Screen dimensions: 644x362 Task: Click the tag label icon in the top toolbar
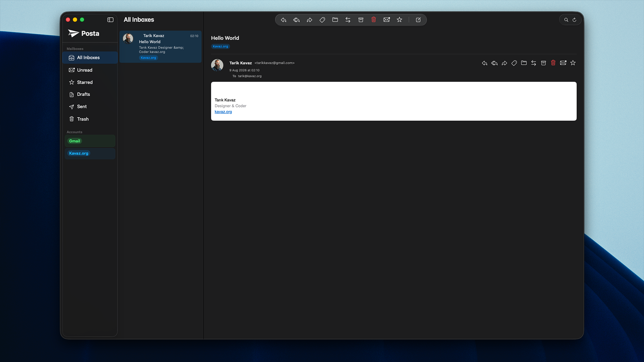click(x=322, y=20)
